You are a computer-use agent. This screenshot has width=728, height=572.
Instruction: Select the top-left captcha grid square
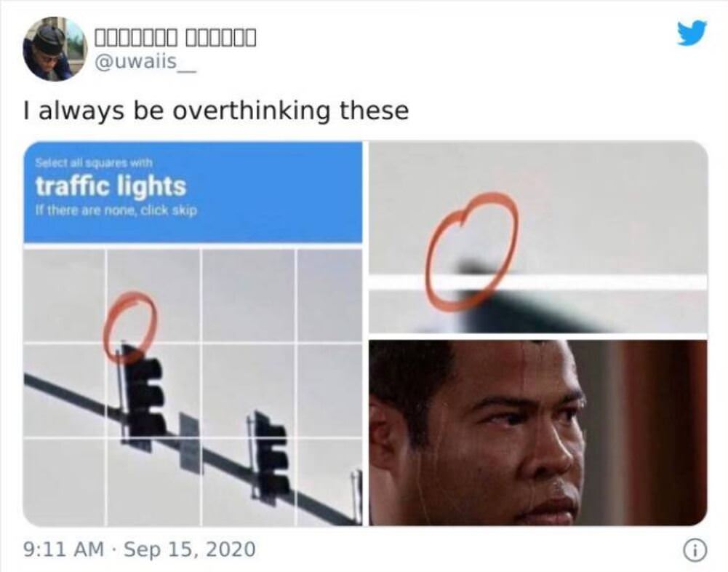pyautogui.click(x=64, y=295)
